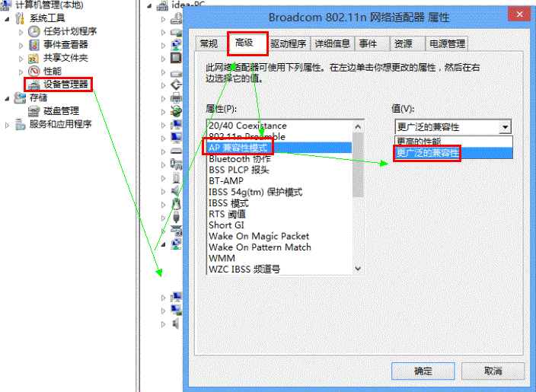Open Device Manager (设备管理器) icon
Screen dimensions: 536x392
33,84
